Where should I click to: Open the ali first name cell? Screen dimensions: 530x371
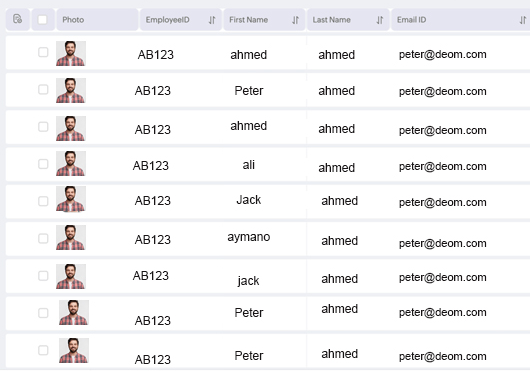[248, 165]
